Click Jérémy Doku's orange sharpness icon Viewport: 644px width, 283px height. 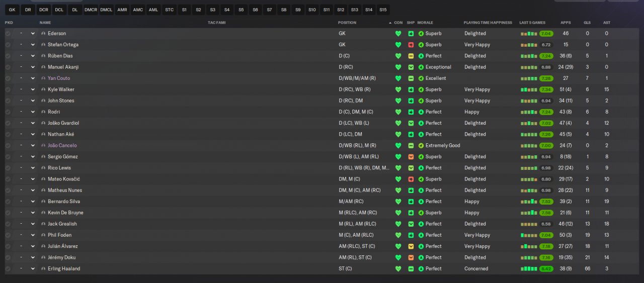[x=411, y=257]
